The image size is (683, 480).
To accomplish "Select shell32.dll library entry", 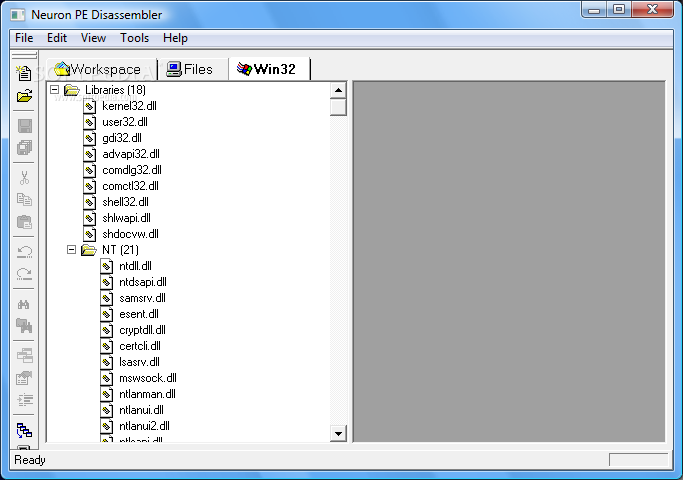I will 125,202.
